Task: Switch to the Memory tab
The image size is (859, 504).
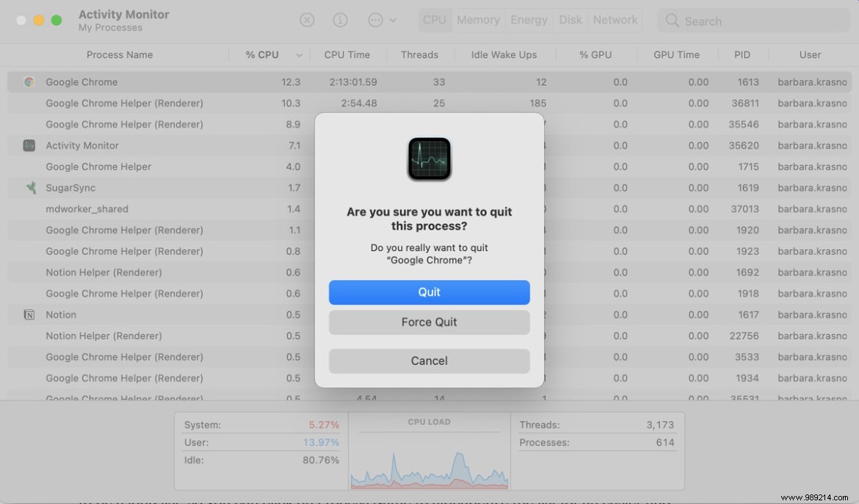Action: coord(477,20)
